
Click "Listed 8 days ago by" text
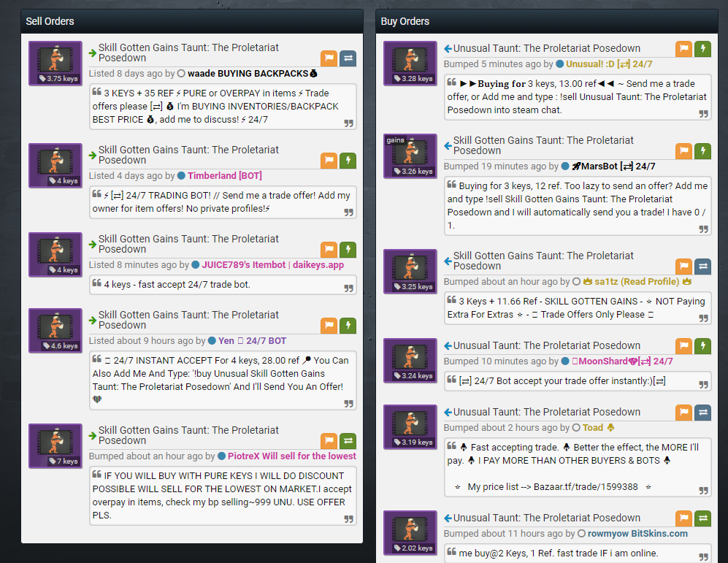[132, 73]
